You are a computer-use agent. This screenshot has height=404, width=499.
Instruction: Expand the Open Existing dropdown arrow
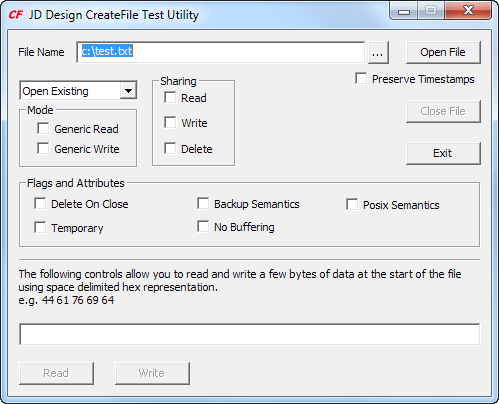[x=128, y=90]
